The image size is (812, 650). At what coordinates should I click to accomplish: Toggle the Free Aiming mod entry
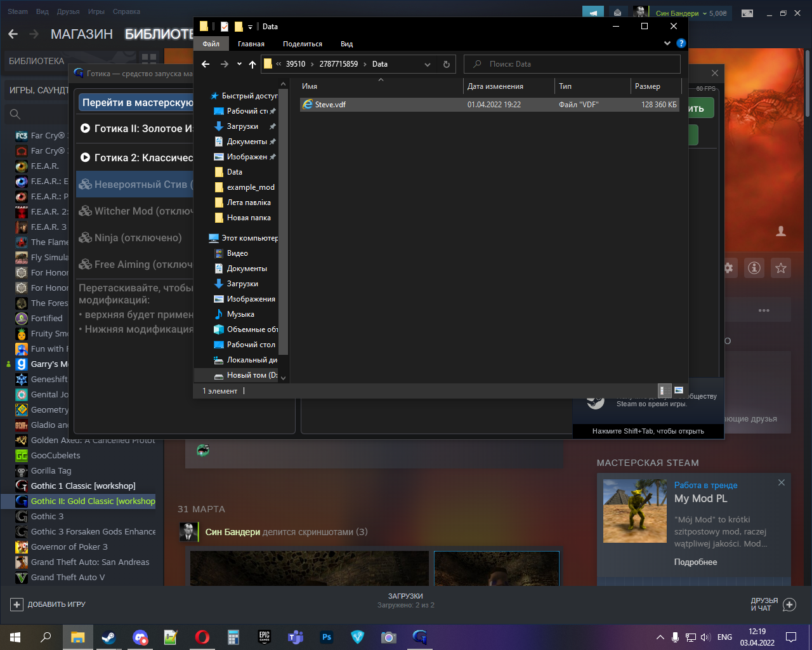tap(134, 265)
